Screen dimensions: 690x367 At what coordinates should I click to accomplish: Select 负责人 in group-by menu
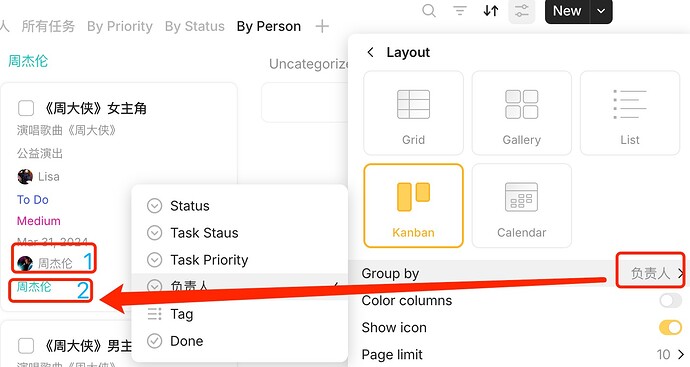239,286
